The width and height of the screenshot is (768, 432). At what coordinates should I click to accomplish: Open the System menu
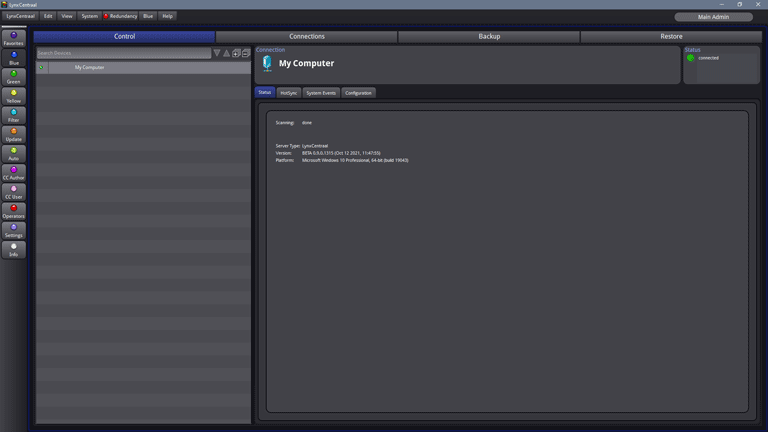click(x=90, y=16)
